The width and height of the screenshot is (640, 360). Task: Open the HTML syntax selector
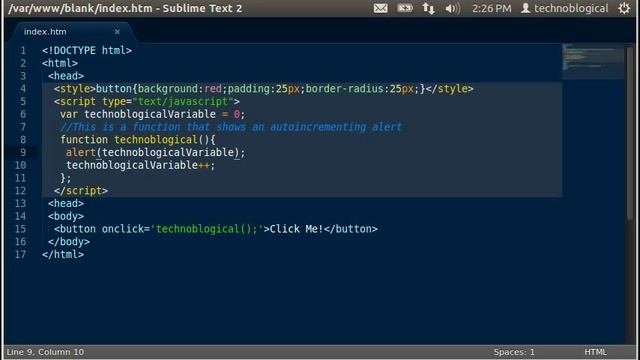596,352
